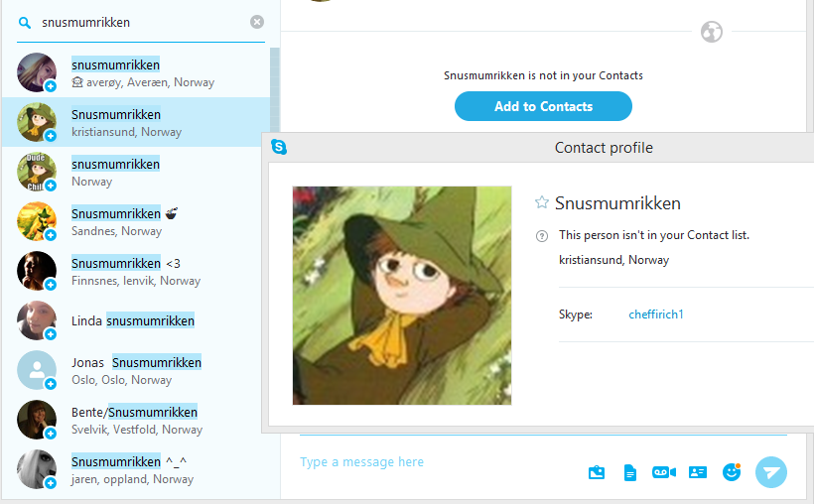Click plus badge on Bente/Snusmumrikken avatar

pos(51,434)
